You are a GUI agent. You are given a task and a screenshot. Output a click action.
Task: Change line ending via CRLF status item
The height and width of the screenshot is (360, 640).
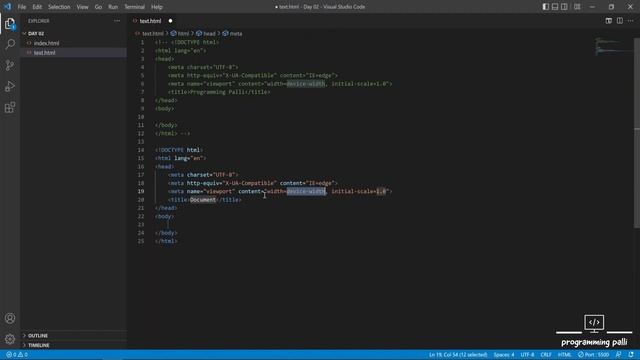point(546,355)
